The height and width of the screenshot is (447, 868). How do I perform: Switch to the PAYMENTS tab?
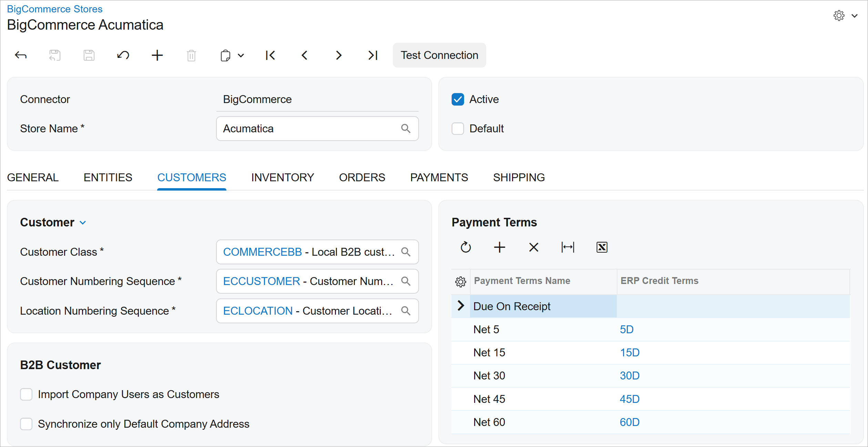(439, 177)
